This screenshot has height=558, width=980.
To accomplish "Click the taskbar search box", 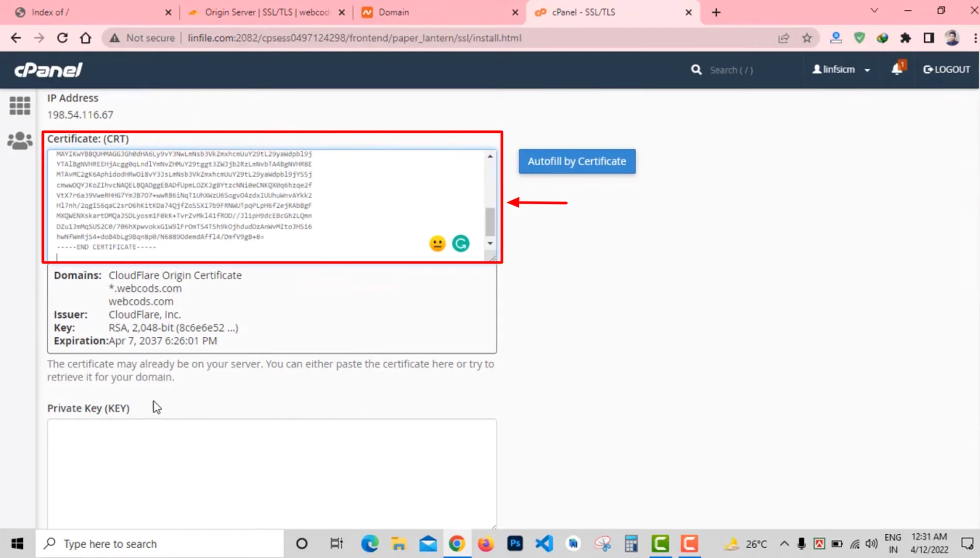I will coord(160,544).
